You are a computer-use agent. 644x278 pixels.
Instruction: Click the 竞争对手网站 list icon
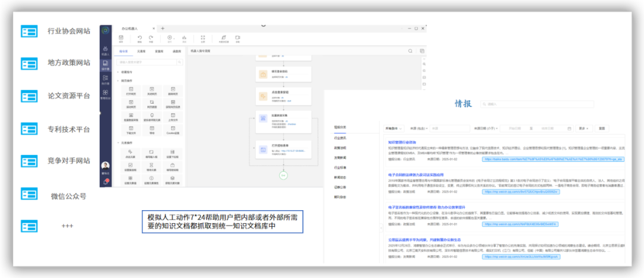tap(29, 161)
